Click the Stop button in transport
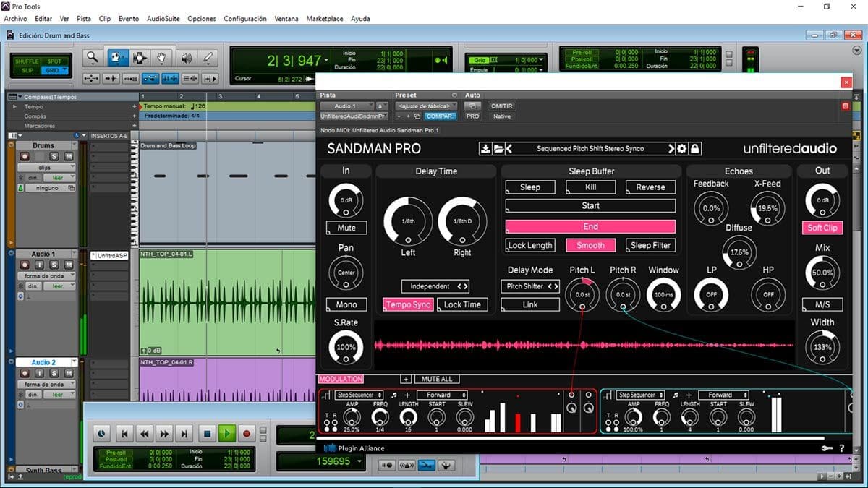Viewport: 868px width, 488px height. coord(207,434)
